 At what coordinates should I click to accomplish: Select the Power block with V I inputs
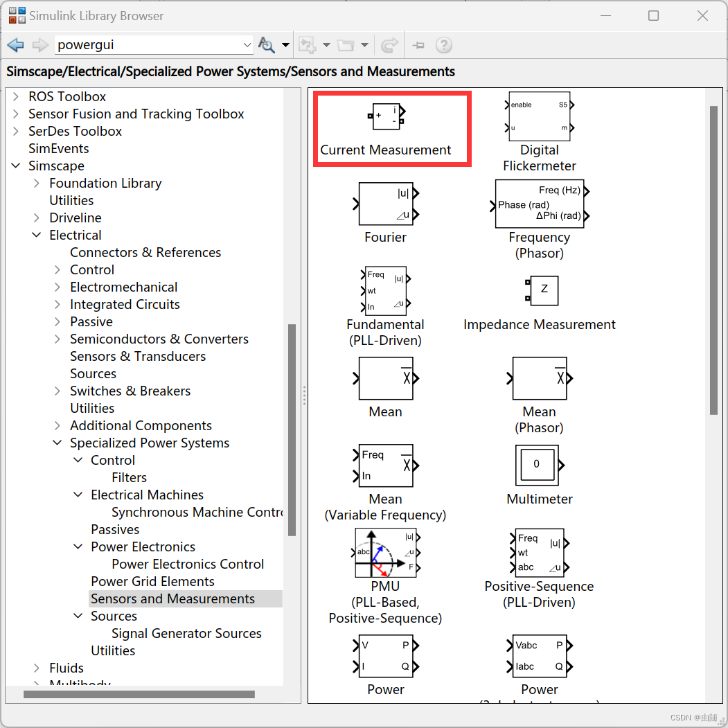[x=385, y=656]
